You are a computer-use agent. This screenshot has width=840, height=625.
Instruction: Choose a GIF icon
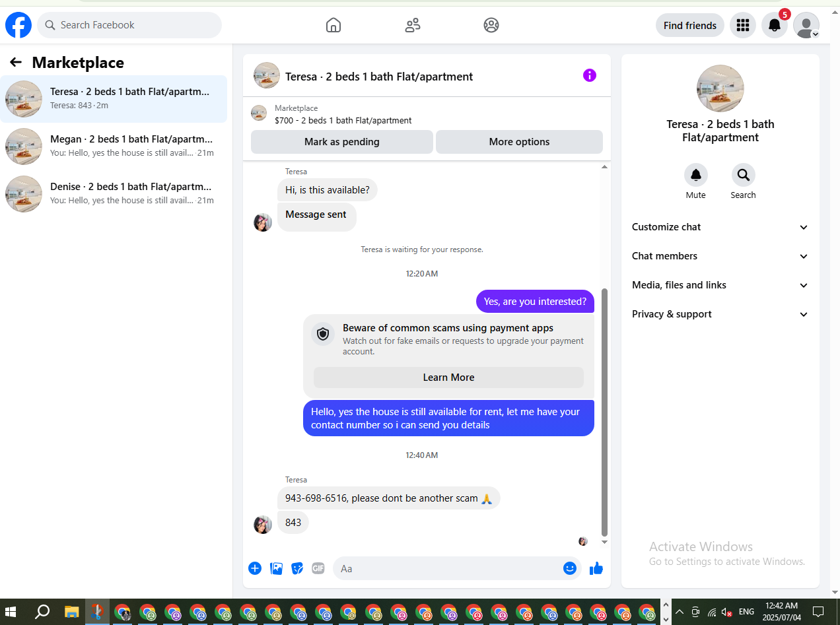(318, 568)
